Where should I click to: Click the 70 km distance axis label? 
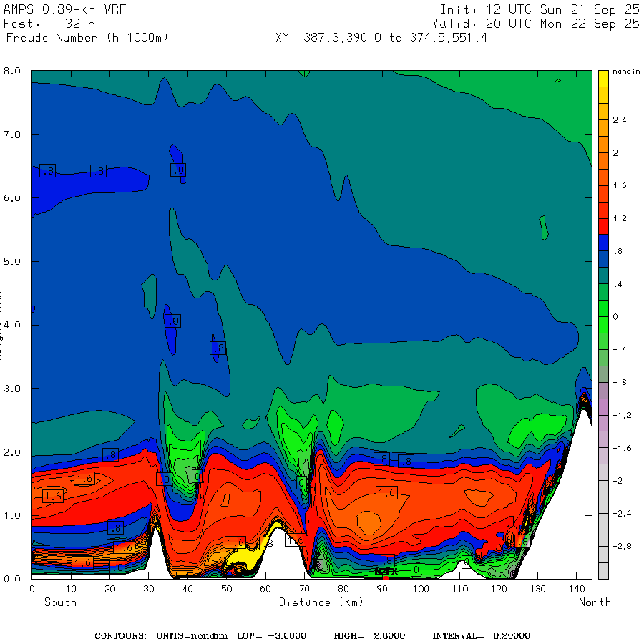click(304, 589)
